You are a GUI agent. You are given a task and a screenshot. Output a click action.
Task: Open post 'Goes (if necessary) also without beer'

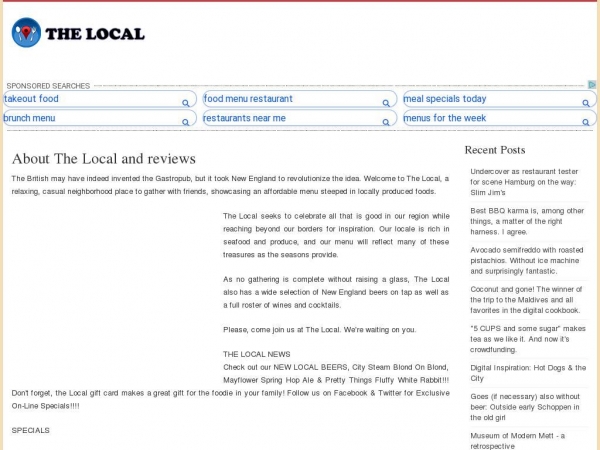[x=525, y=407]
